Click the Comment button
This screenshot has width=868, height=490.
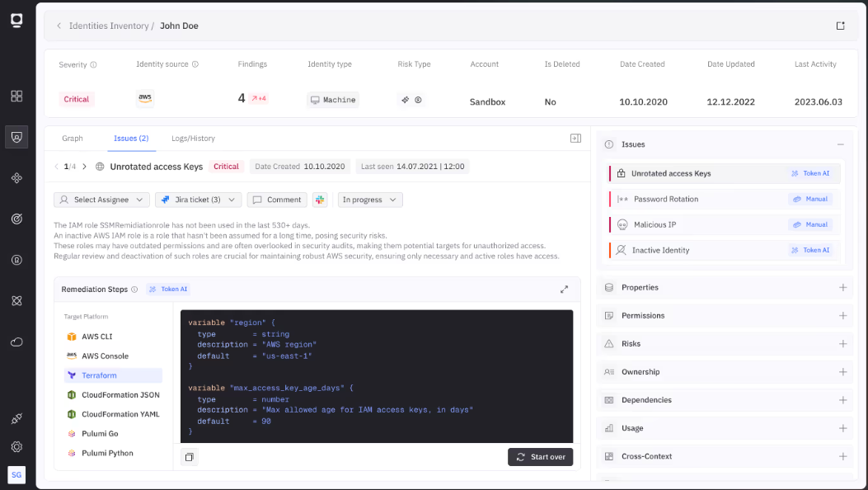pos(277,200)
